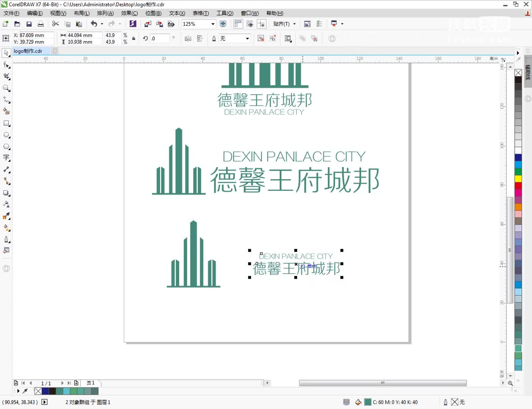Screen dimensions: 532x409
Task: Open the 视图(V) menu
Action: coord(58,13)
